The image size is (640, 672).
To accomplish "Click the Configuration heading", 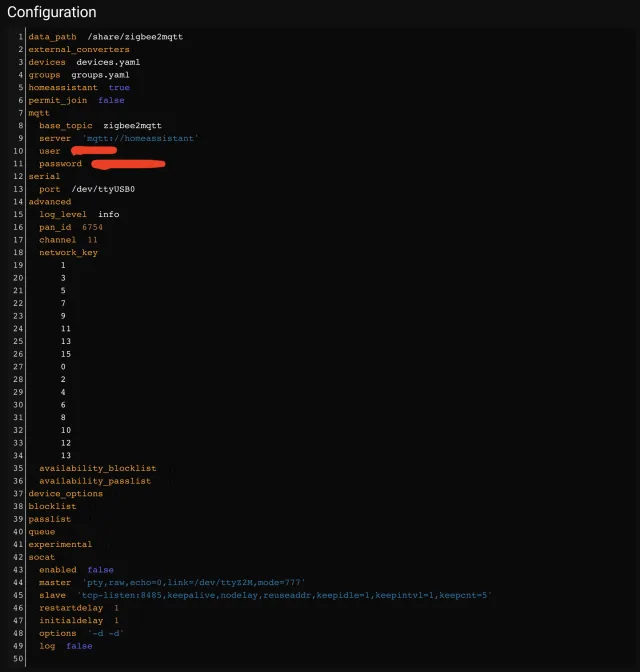I will point(52,12).
